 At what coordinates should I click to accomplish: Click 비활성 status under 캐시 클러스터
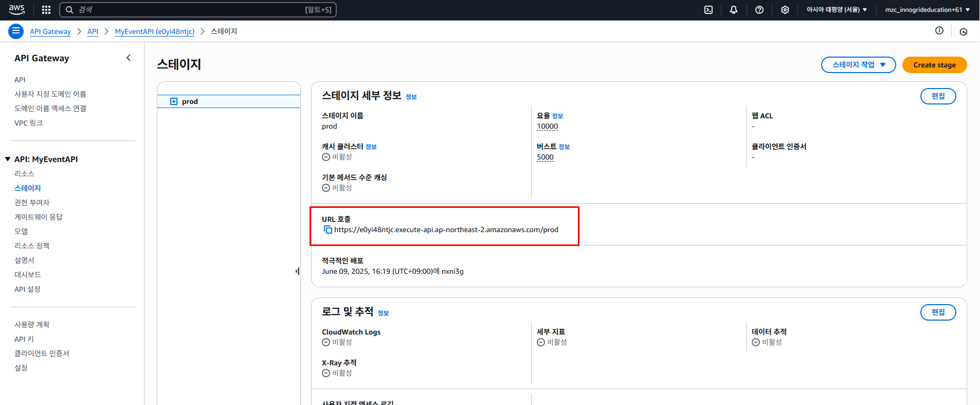coord(337,157)
